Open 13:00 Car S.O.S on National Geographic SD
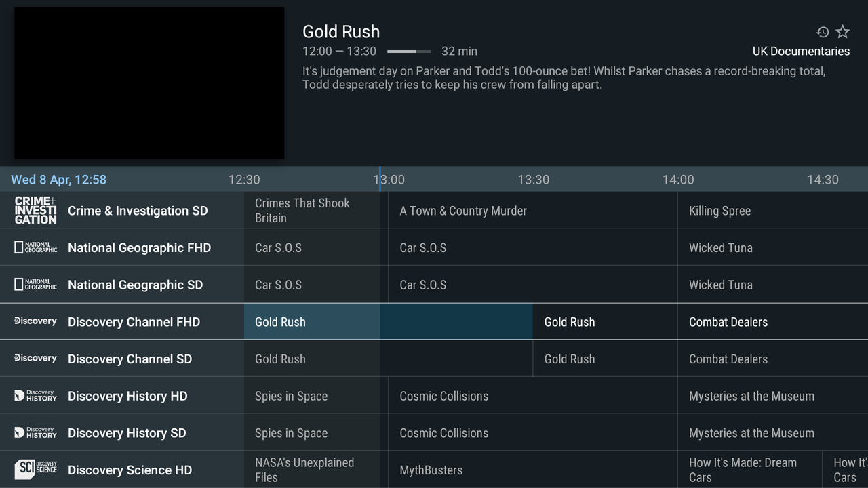This screenshot has height=488, width=868. tap(533, 285)
